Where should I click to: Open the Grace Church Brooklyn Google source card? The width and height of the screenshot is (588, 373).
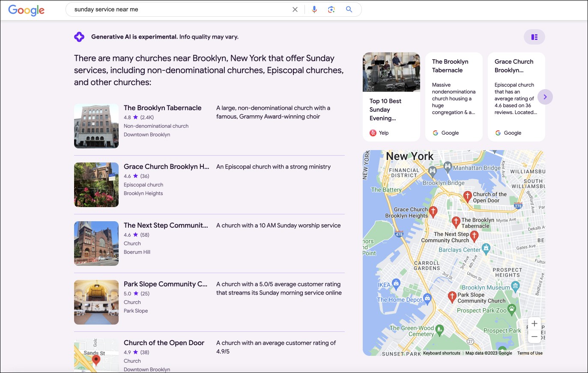point(516,97)
